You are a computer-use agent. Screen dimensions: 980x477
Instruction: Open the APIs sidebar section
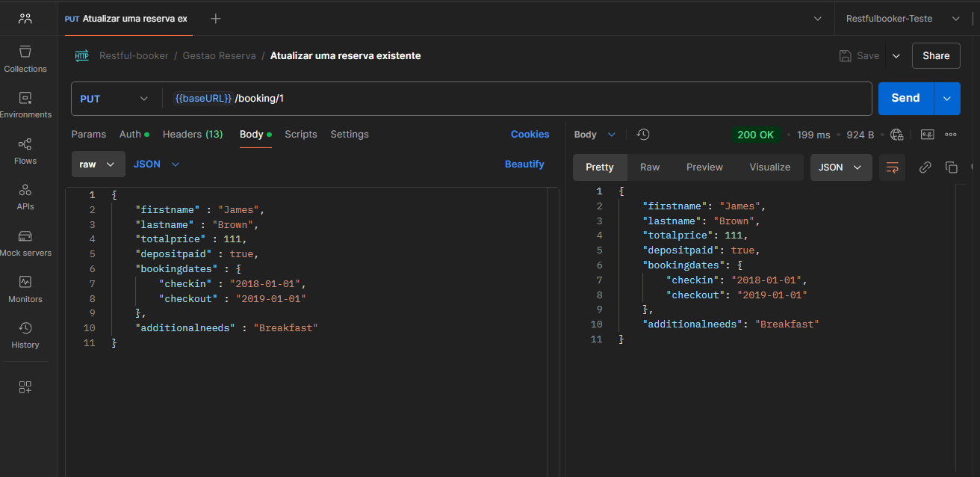pyautogui.click(x=25, y=197)
